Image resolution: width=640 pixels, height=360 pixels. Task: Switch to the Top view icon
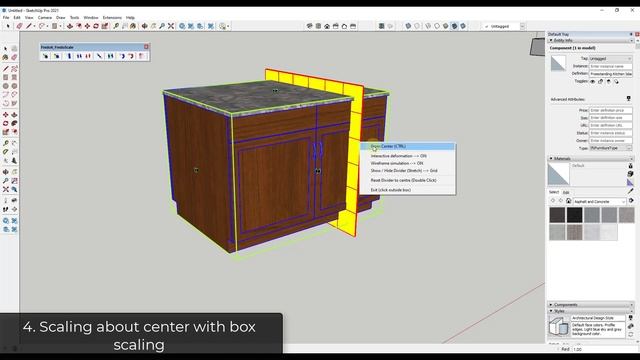coord(318,26)
